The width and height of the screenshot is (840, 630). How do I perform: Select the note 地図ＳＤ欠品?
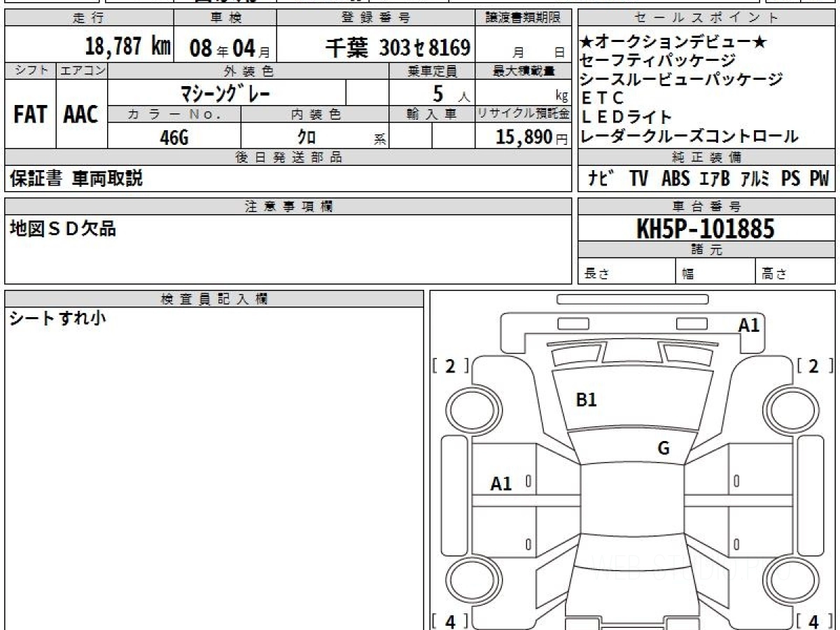[62, 227]
